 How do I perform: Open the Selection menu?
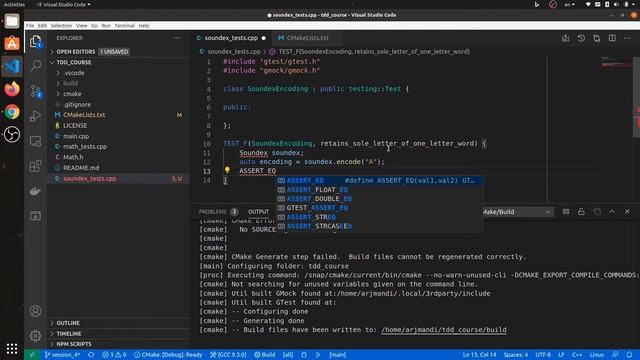click(x=61, y=25)
